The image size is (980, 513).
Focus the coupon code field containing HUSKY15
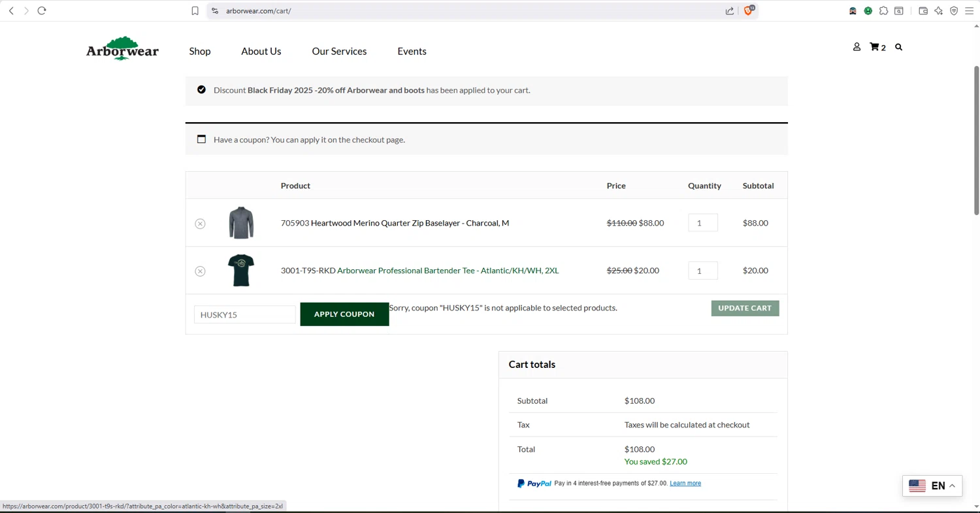click(x=245, y=314)
